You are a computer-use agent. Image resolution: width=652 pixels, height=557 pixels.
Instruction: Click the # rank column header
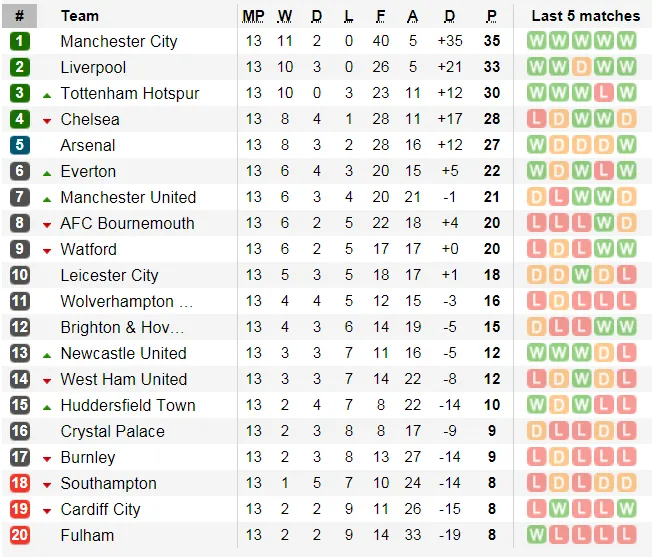[20, 16]
